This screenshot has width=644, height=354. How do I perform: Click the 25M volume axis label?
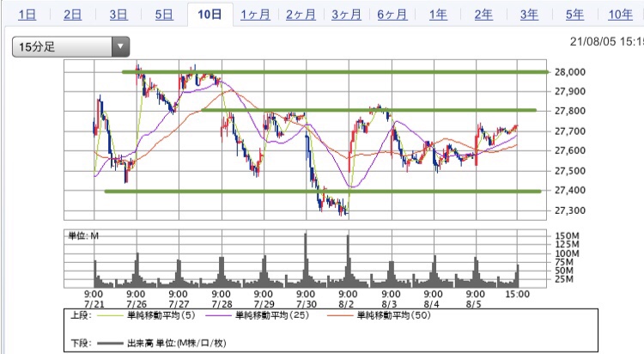pyautogui.click(x=564, y=279)
